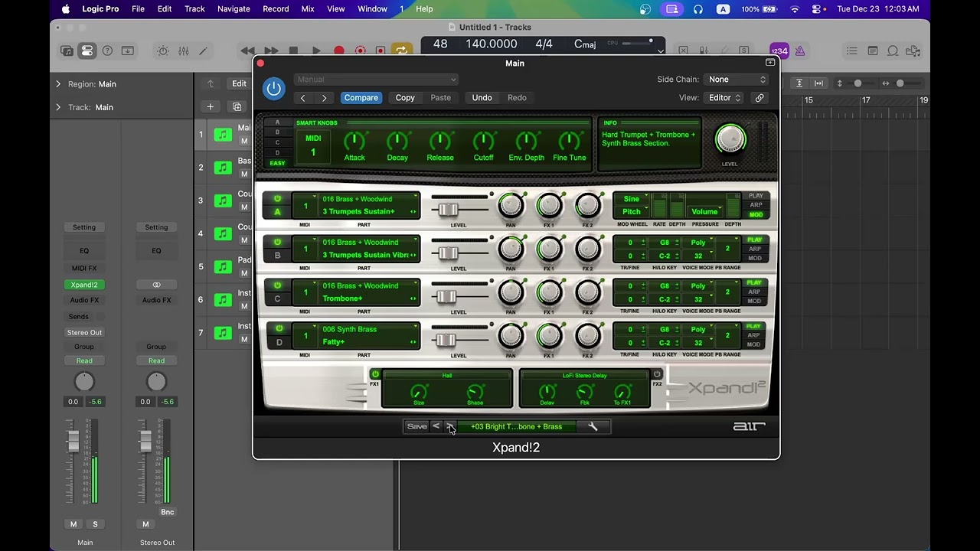
Task: Select Part D MOD page button
Action: click(755, 344)
